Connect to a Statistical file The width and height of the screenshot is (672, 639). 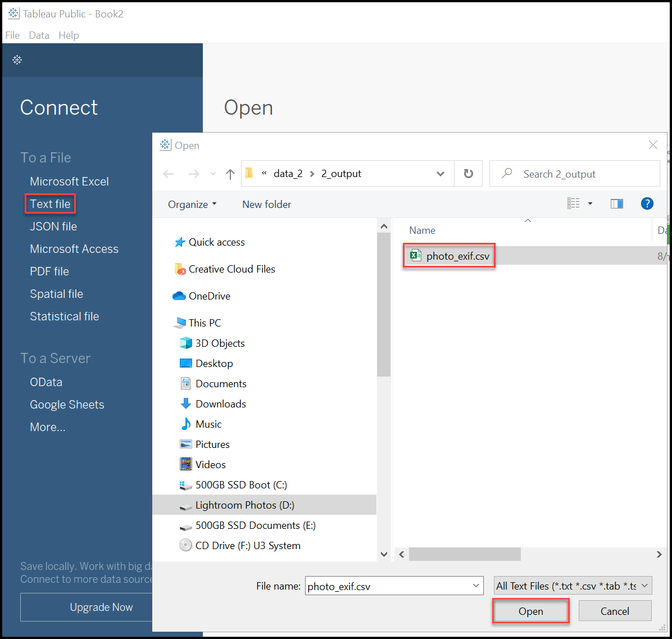64,316
